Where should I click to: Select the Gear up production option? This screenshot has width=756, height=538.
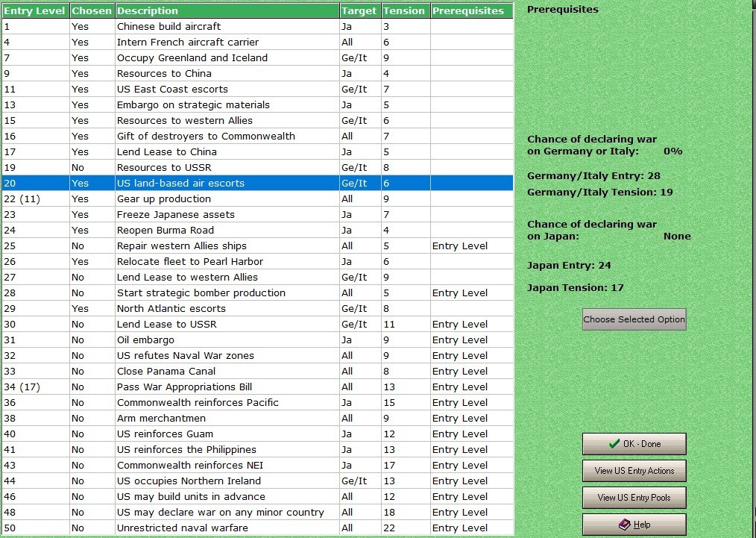coord(257,199)
